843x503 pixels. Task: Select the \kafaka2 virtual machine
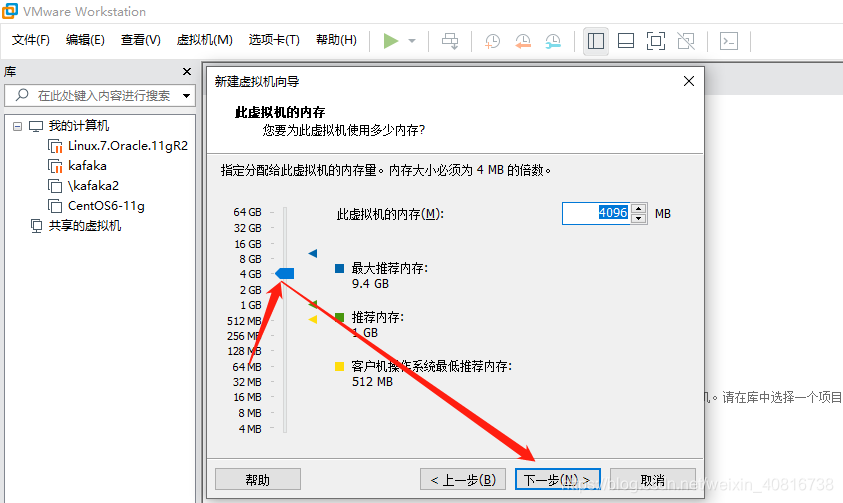tap(93, 186)
